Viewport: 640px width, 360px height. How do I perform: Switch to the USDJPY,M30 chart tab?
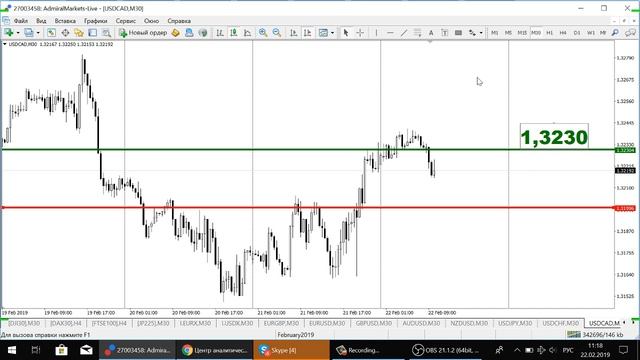[x=515, y=323]
